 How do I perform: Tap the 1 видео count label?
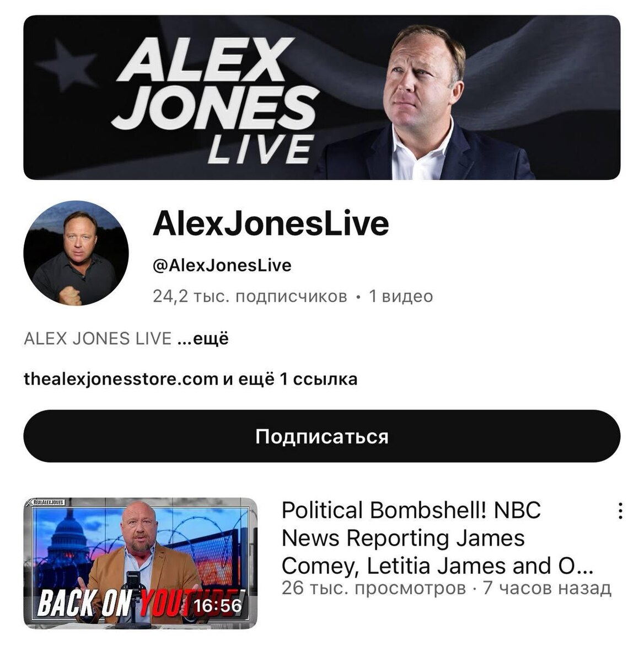coord(401,296)
